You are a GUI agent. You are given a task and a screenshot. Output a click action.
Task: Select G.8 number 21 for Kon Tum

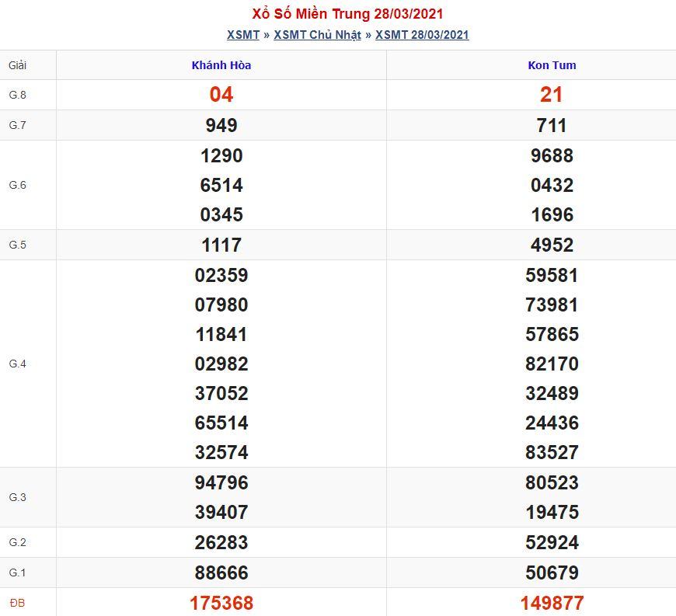[x=552, y=95]
